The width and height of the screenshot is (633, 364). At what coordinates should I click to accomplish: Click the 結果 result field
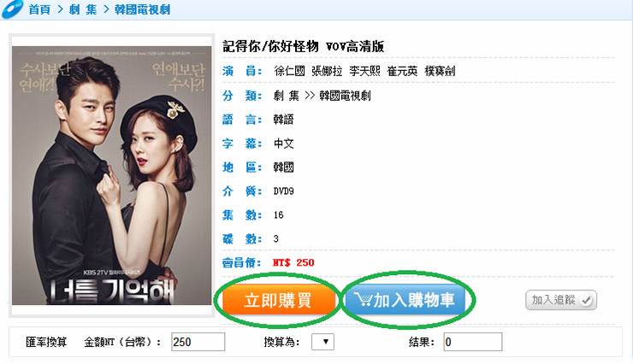(473, 342)
